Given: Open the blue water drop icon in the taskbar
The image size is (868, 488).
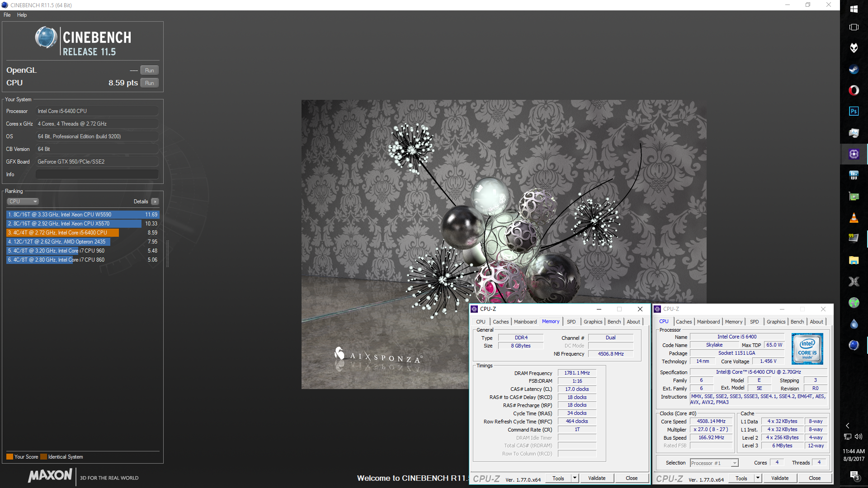Looking at the screenshot, I should click(x=854, y=324).
